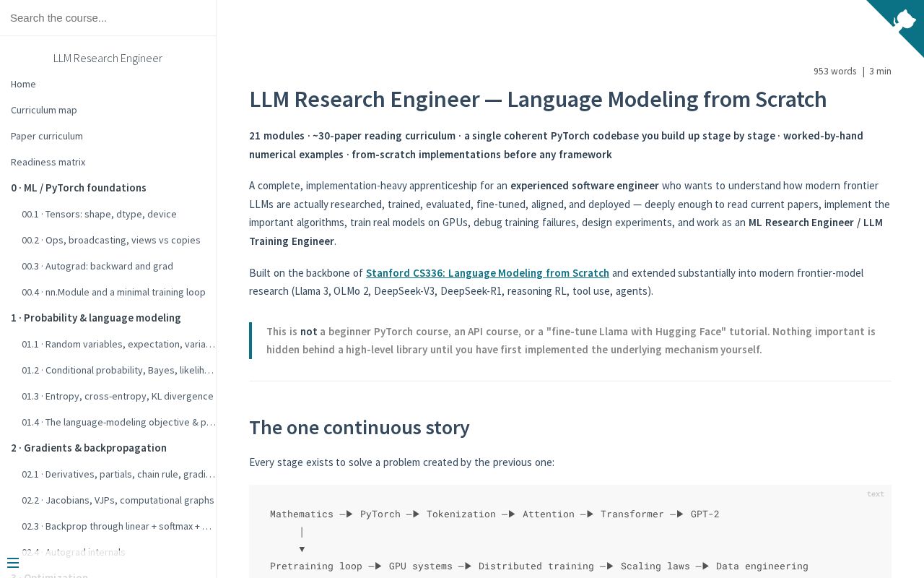Click the '953 words' count text
The height and width of the screenshot is (578, 924).
834,71
